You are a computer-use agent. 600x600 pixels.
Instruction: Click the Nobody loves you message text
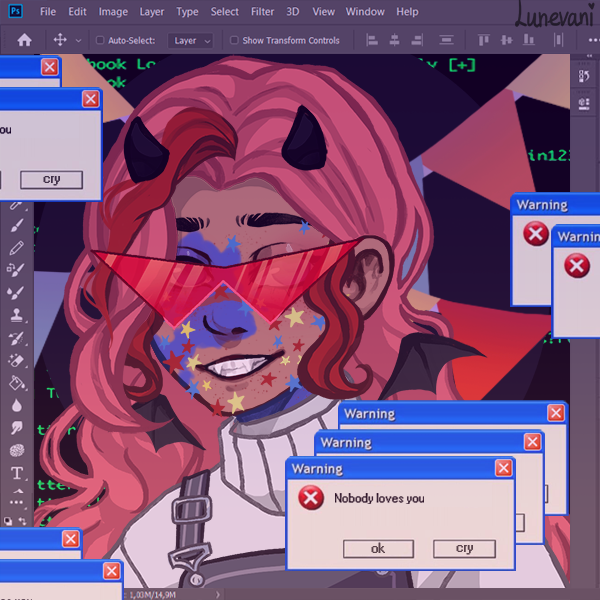pyautogui.click(x=379, y=498)
